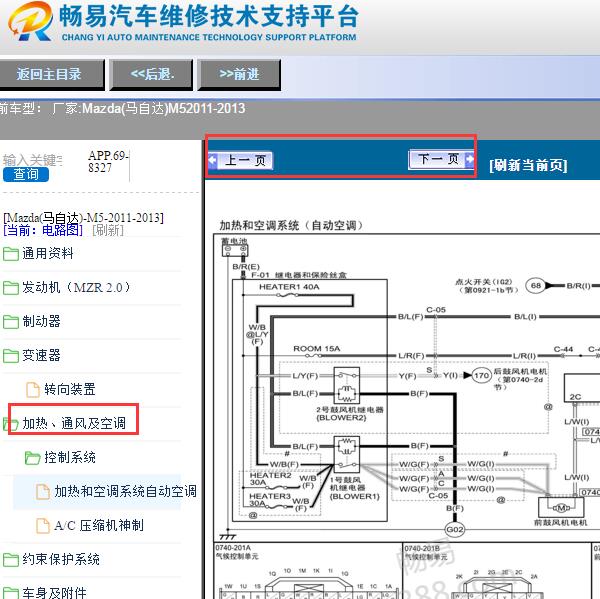Click the [Mazda(马自达)-M5-2011-2013] sidebar heading
This screenshot has width=600, height=599.
pos(83,218)
